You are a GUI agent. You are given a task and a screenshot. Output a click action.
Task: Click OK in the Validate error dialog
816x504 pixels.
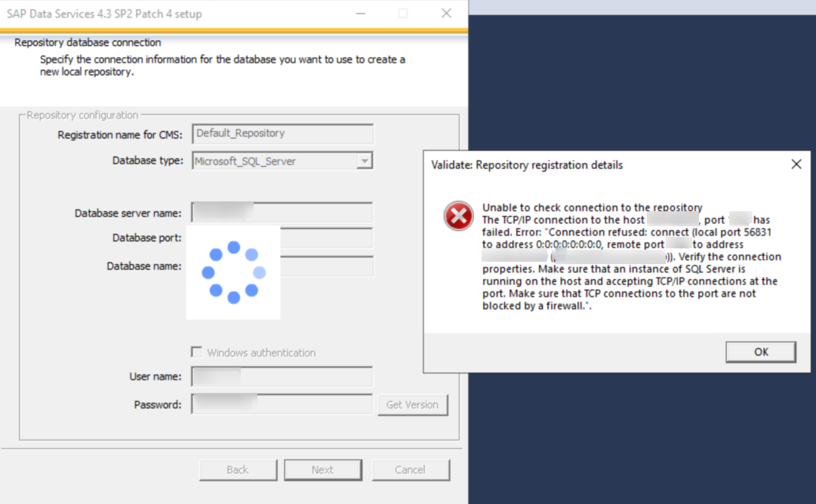click(x=761, y=352)
